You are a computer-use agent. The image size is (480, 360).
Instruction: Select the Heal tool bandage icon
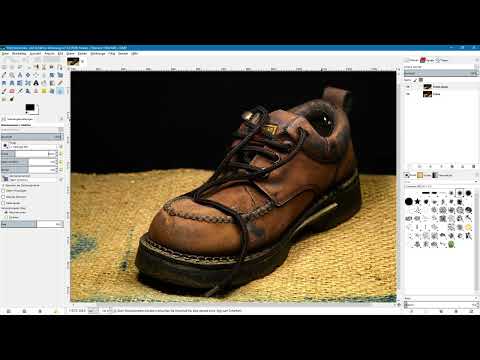[x=44, y=91]
